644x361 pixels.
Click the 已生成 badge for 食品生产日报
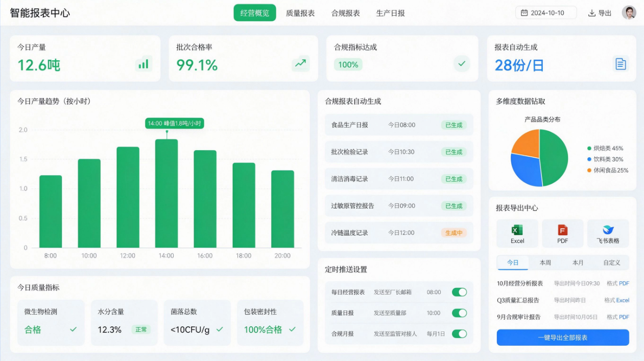coord(454,125)
